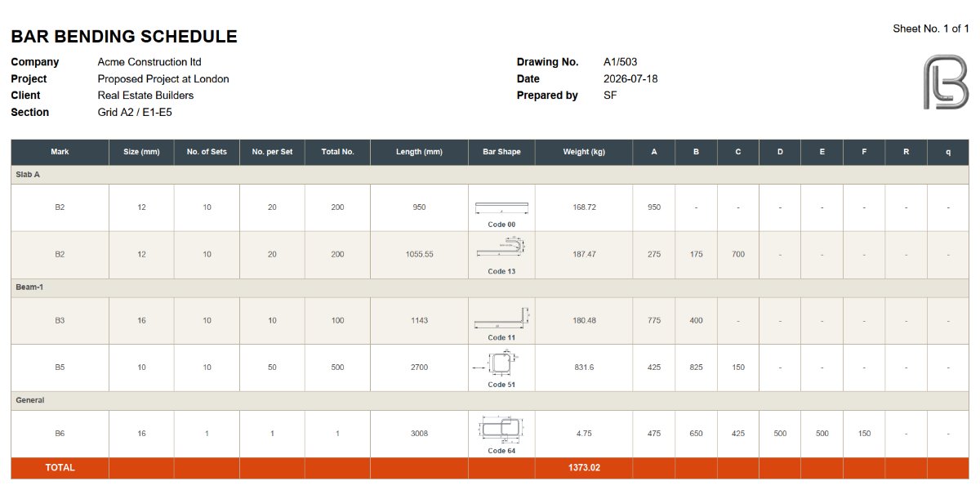Click C value 700 in Code 13 row
This screenshot has width=980, height=490.
point(738,255)
